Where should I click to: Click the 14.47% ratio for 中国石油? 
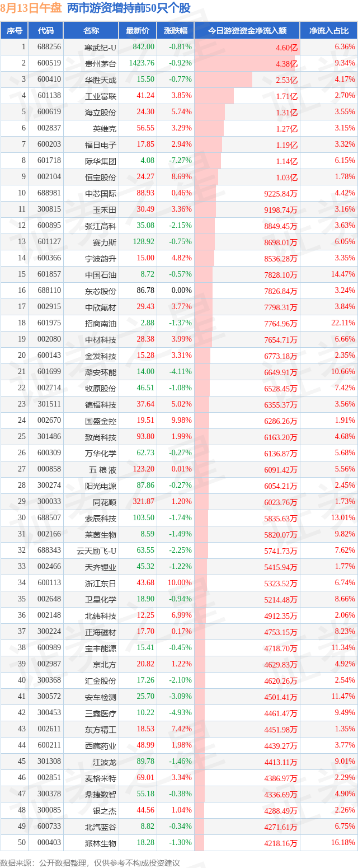click(x=343, y=274)
